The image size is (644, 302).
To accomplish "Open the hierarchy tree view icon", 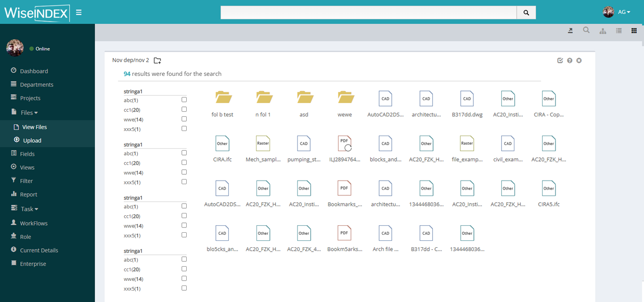I will [x=603, y=31].
